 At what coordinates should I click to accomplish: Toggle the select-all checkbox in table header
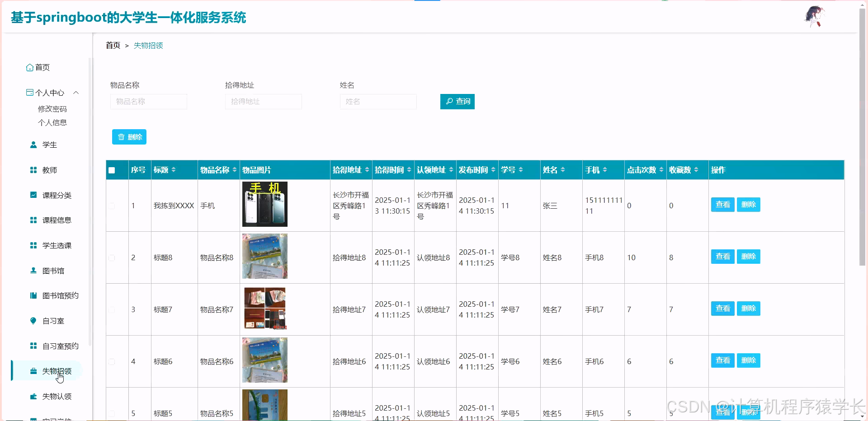pos(111,170)
